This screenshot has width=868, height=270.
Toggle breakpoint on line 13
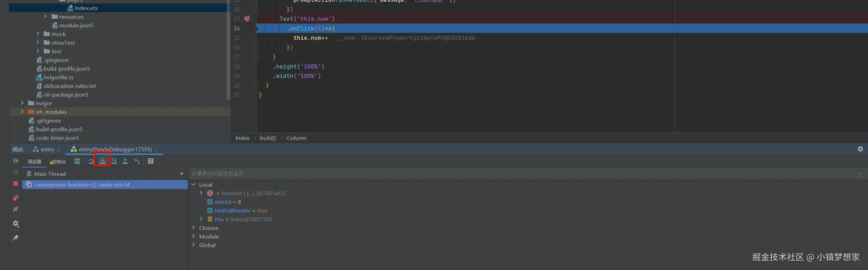click(247, 19)
